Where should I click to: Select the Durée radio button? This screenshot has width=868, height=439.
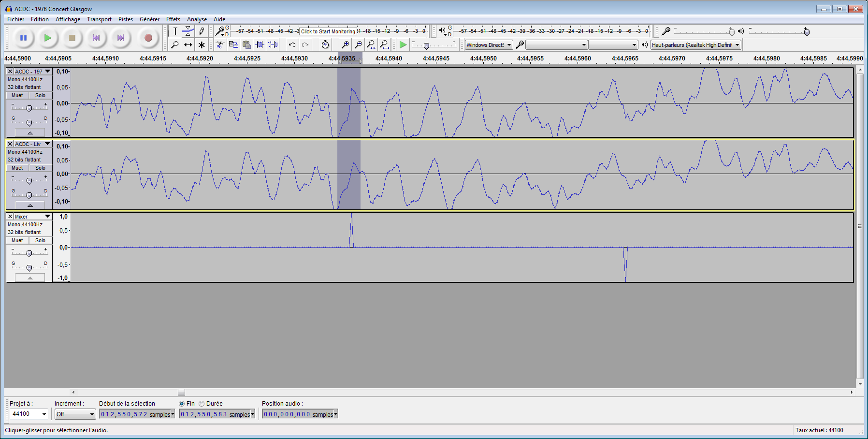[x=202, y=404]
